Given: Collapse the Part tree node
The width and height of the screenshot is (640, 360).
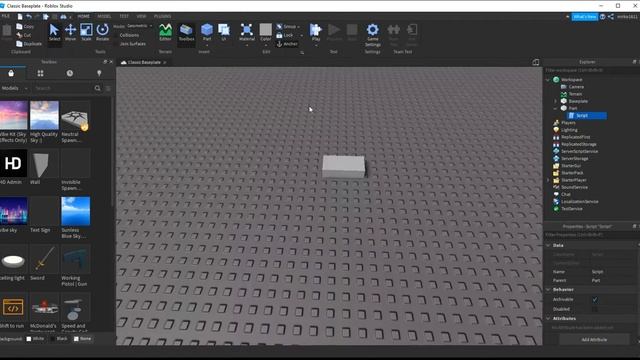Looking at the screenshot, I should (555, 108).
